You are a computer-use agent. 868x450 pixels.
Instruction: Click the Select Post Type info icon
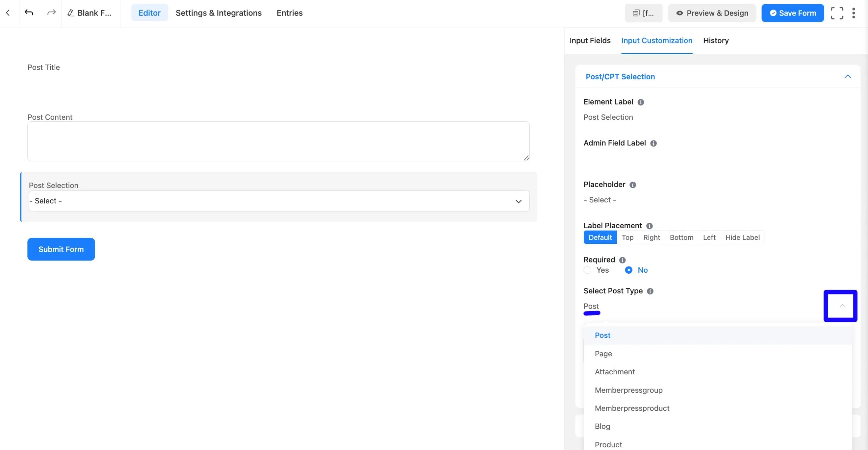click(650, 291)
